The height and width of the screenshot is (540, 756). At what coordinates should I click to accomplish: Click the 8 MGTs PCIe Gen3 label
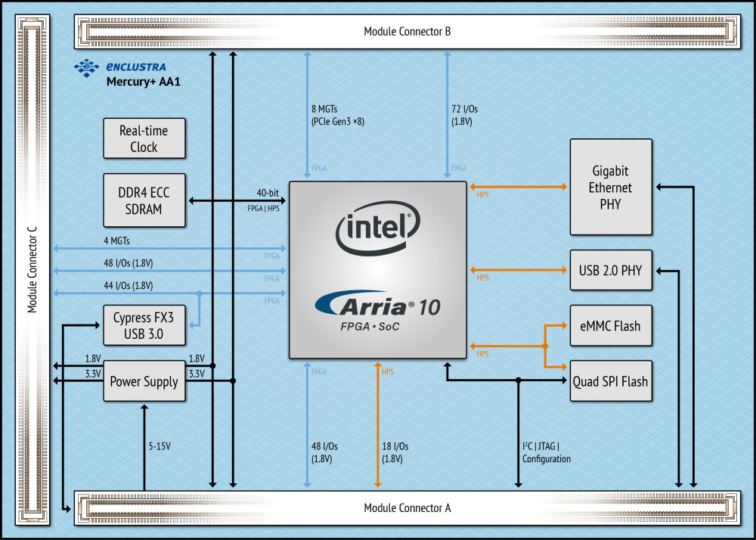click(x=337, y=115)
